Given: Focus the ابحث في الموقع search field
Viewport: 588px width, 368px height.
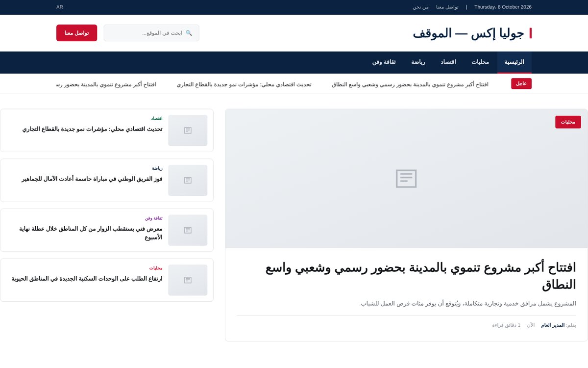Looking at the screenshot, I should click(151, 33).
